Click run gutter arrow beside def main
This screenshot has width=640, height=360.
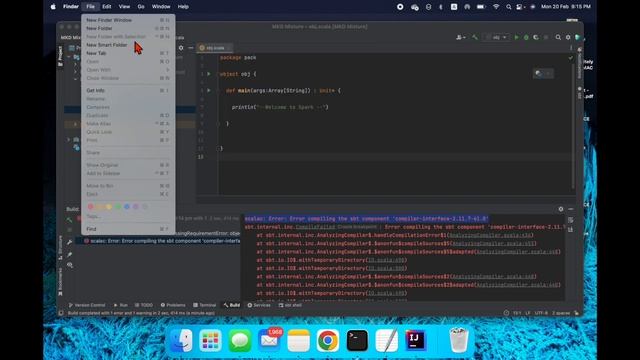[x=209, y=90]
